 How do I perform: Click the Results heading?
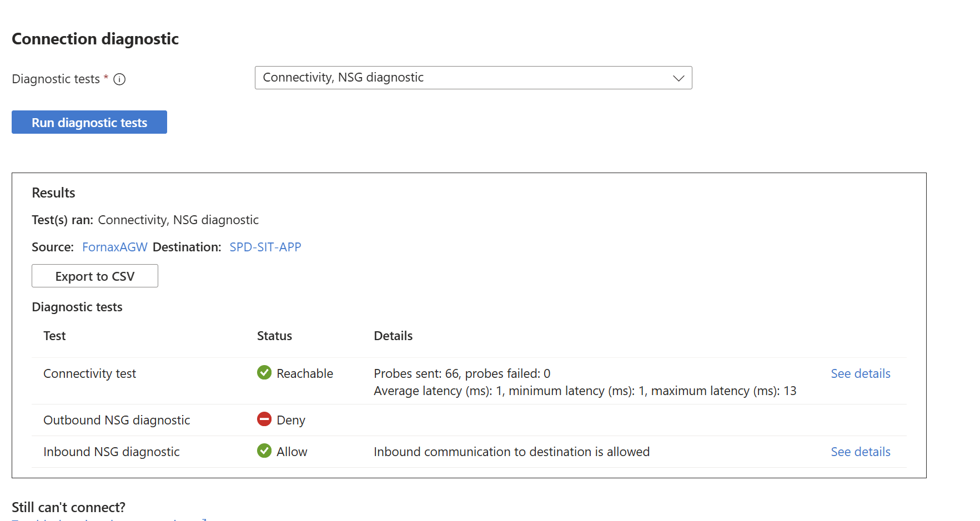pyautogui.click(x=53, y=193)
